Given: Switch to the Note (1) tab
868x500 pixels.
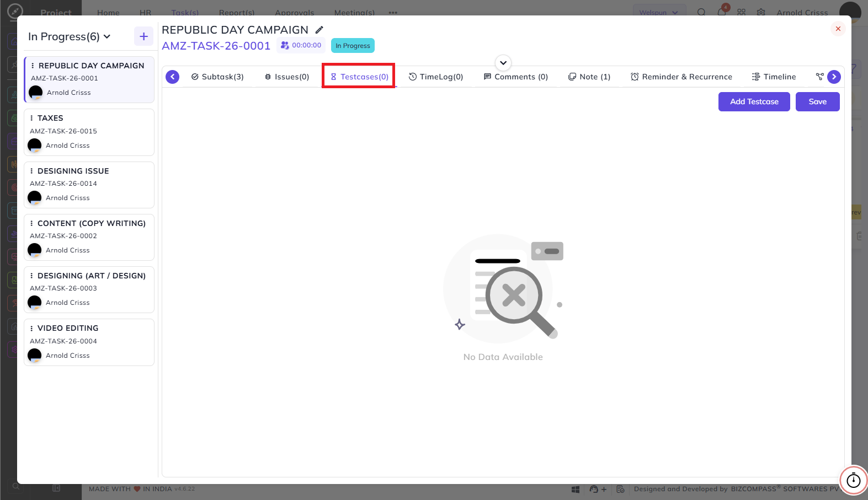Looking at the screenshot, I should (589, 77).
